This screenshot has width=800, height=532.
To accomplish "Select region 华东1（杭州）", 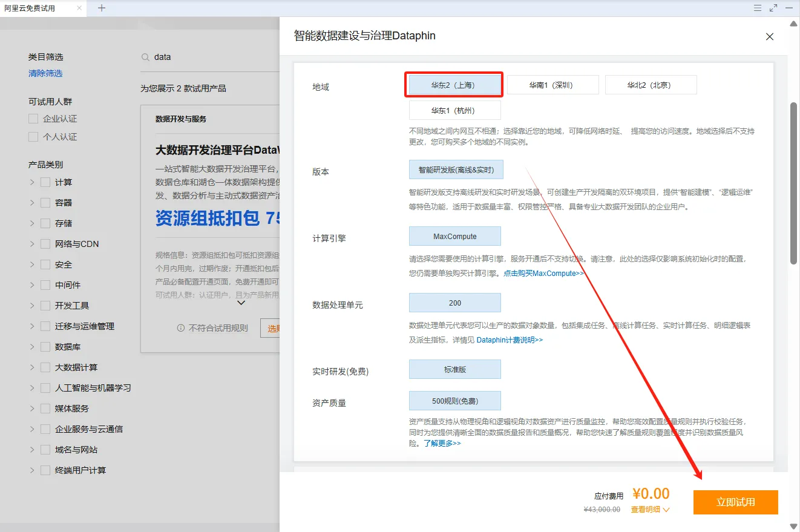I will (454, 111).
